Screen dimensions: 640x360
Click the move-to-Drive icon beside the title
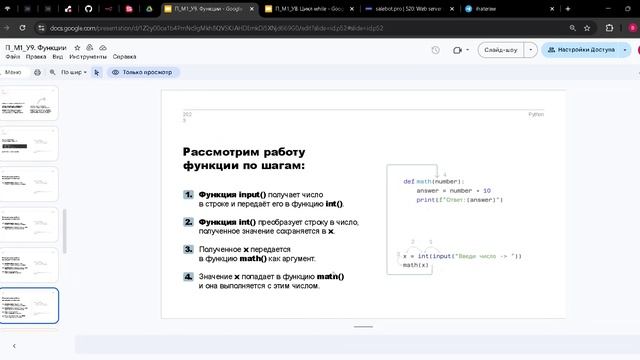click(90, 48)
